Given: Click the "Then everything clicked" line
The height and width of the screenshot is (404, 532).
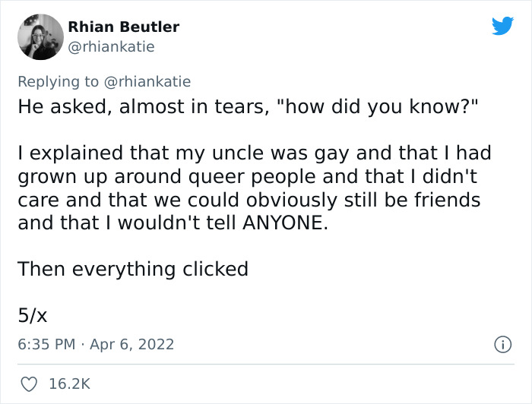Looking at the screenshot, I should [133, 269].
